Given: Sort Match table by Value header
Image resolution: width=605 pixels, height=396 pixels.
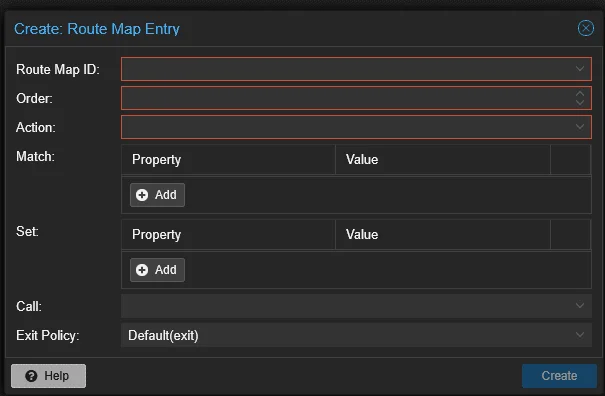Looking at the screenshot, I should click(443, 159).
